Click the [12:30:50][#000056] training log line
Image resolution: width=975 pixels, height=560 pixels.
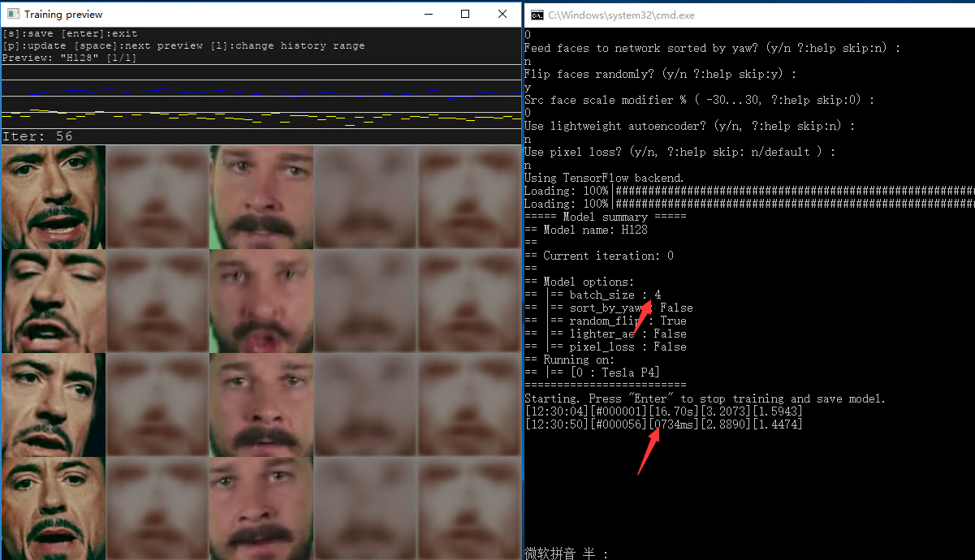[663, 424]
